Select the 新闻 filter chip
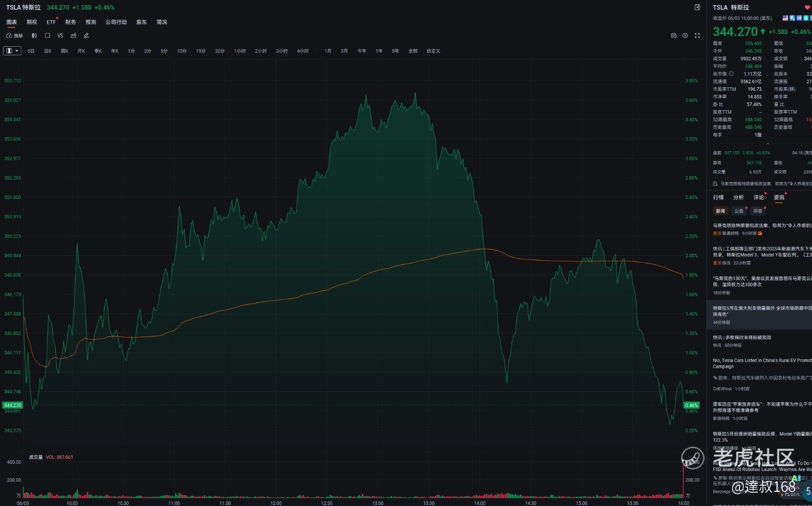Screen dimensions: 812x506 721,211
